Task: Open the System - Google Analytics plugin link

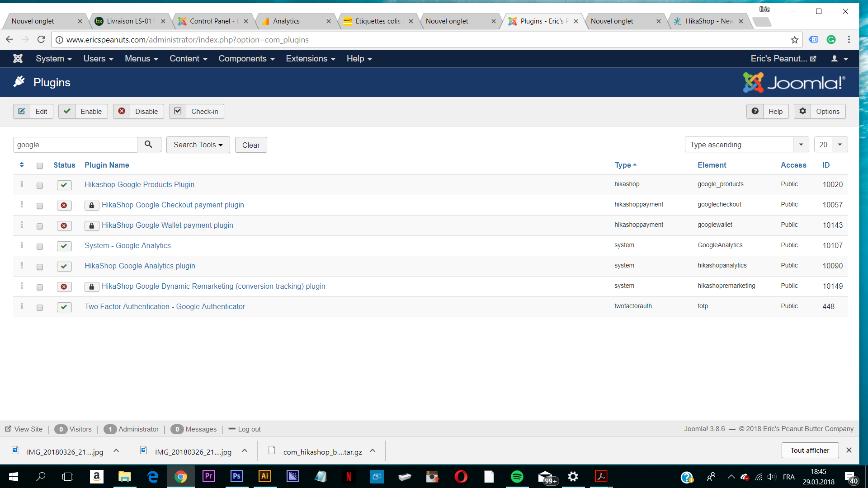Action: [127, 245]
